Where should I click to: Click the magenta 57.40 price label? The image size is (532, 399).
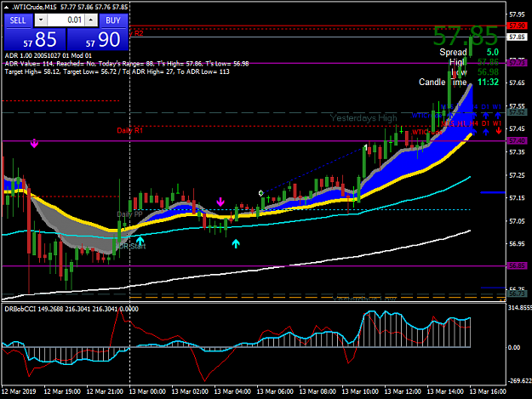point(517,140)
